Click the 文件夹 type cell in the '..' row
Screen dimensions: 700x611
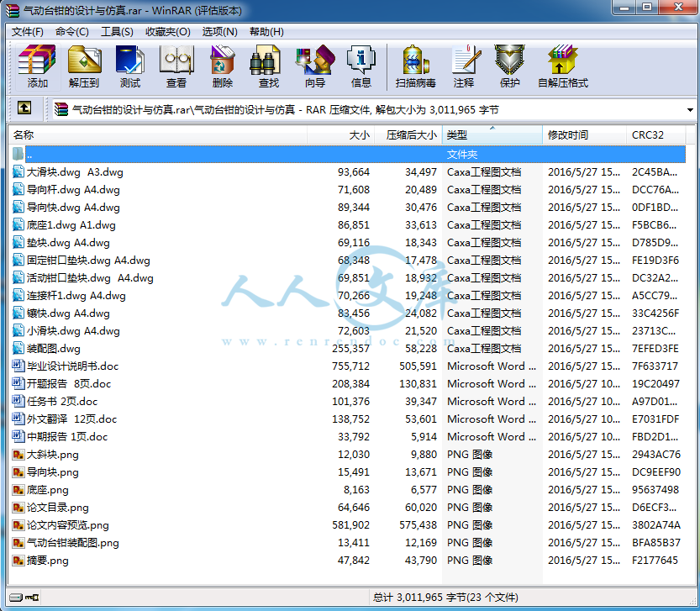click(x=462, y=155)
